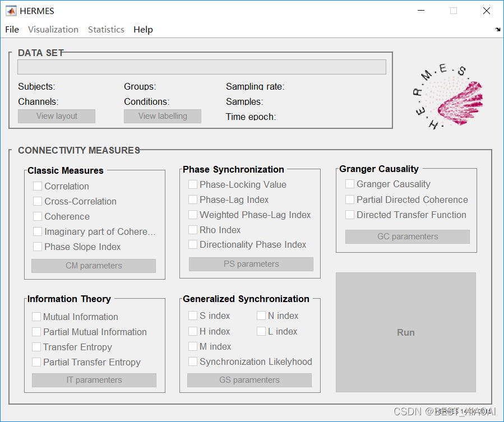Click the large Run button
Screen dimensions: 504x422
pyautogui.click(x=406, y=332)
